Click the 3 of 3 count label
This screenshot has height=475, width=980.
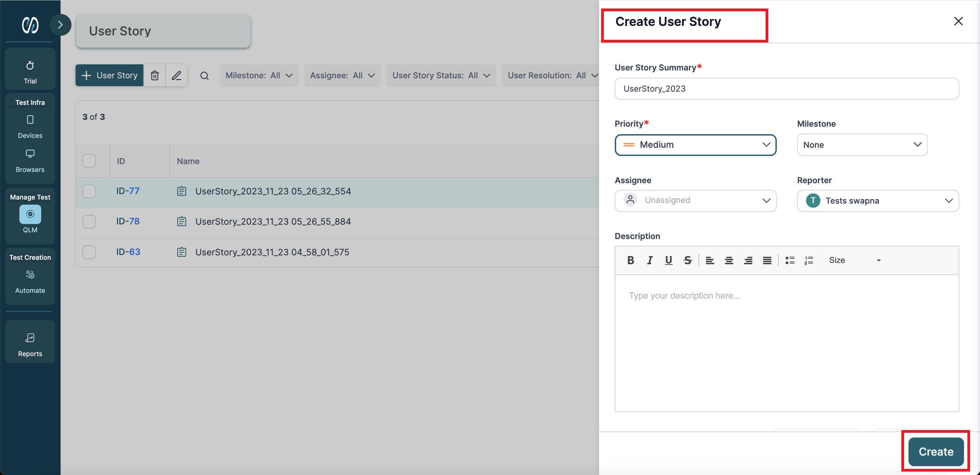click(x=94, y=117)
